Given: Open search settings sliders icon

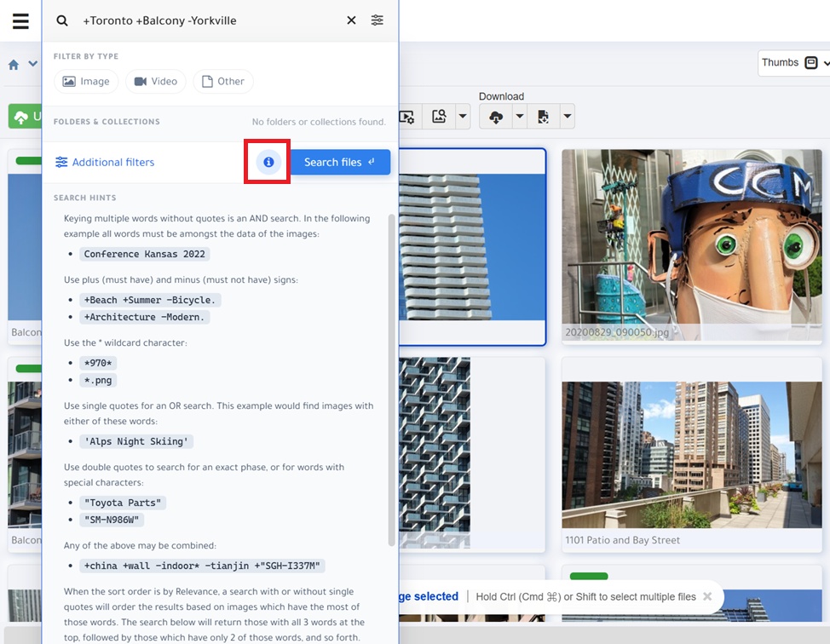Looking at the screenshot, I should tap(378, 20).
